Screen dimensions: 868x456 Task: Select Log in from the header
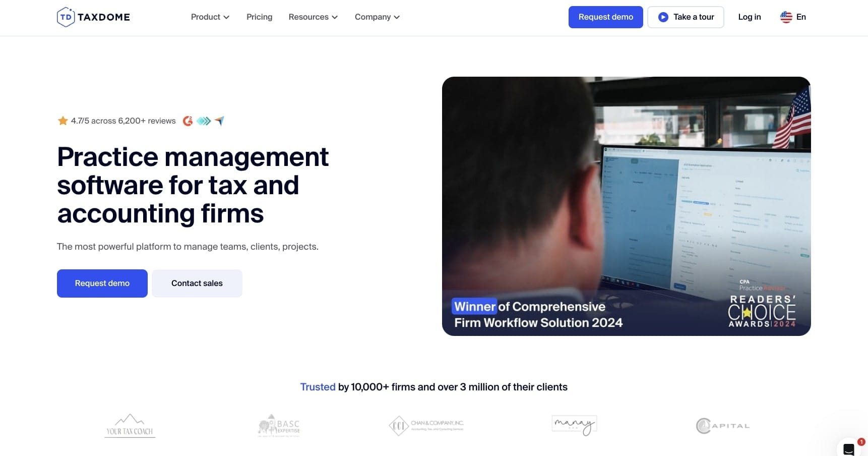(749, 17)
